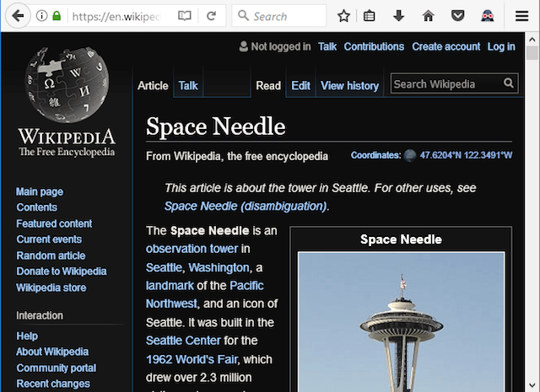Open Recent changes link
The image size is (540, 392).
point(53,384)
